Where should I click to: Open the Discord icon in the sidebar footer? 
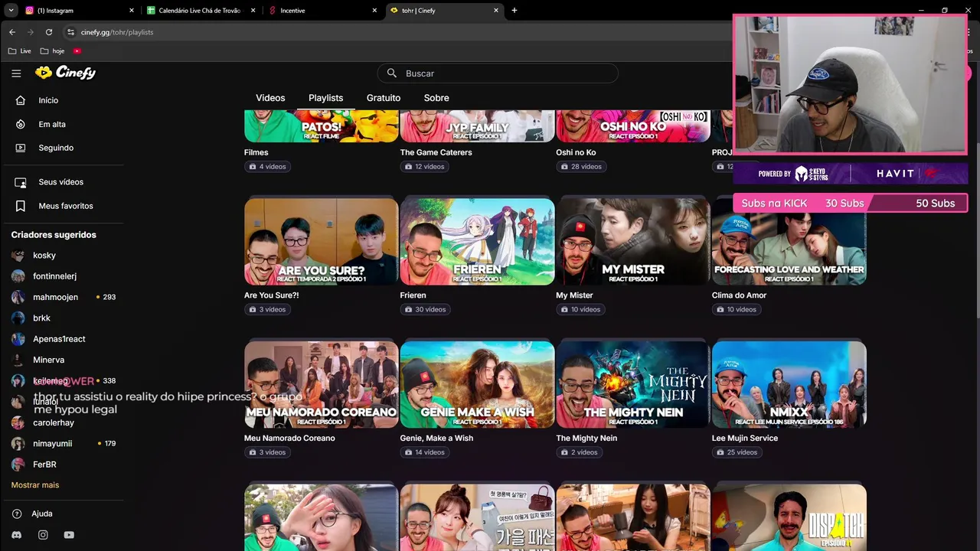(x=17, y=535)
